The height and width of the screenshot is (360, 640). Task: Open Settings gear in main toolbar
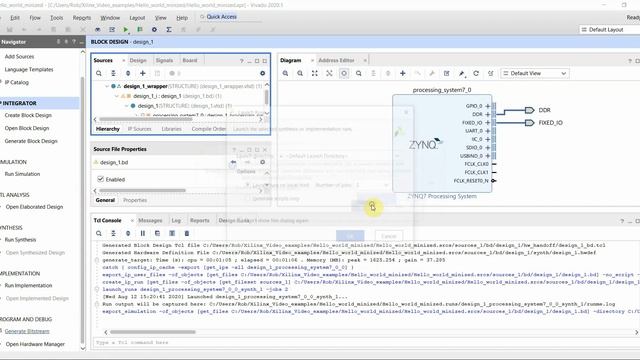[154, 30]
